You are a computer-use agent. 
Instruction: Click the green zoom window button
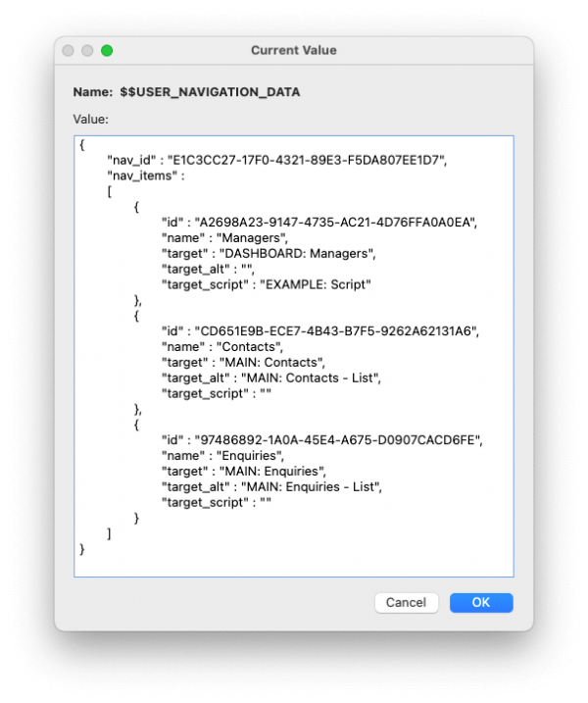(x=107, y=51)
